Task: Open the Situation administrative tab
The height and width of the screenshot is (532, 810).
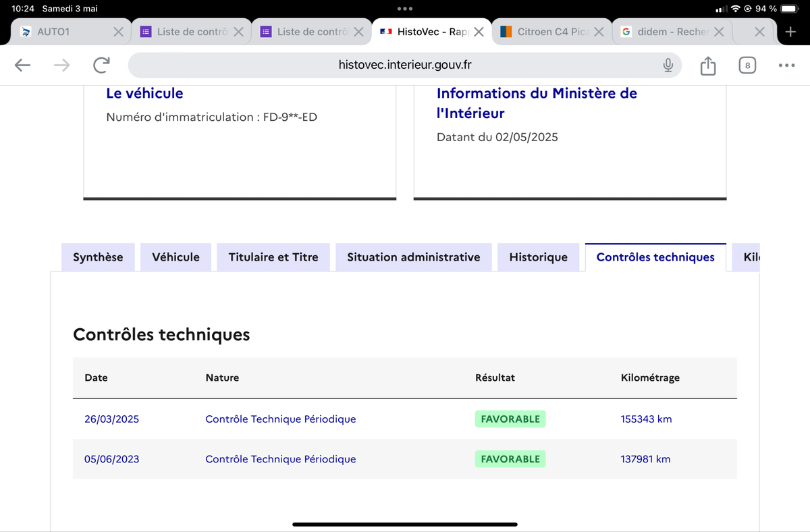Action: (x=413, y=257)
